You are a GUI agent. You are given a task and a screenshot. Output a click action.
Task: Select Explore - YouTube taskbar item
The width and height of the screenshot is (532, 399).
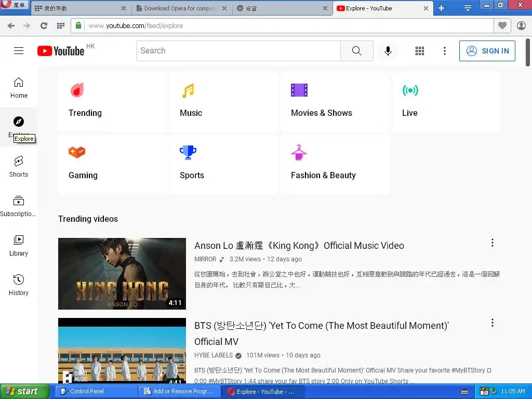(x=261, y=392)
